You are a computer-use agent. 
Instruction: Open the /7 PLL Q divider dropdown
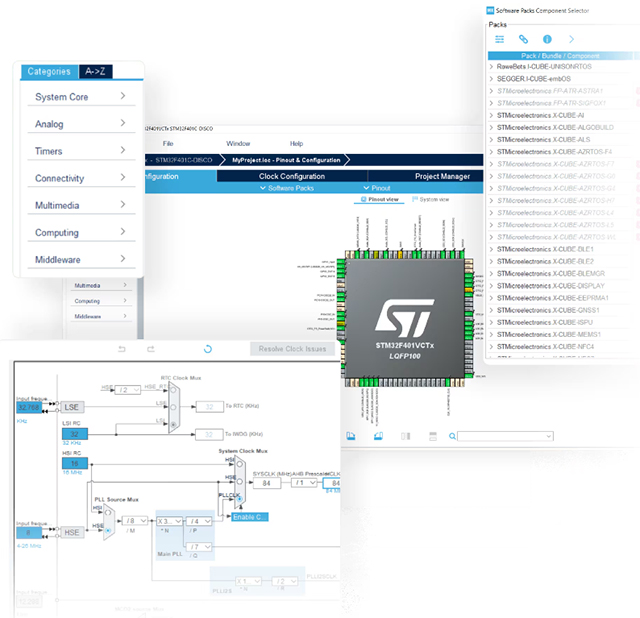(199, 547)
